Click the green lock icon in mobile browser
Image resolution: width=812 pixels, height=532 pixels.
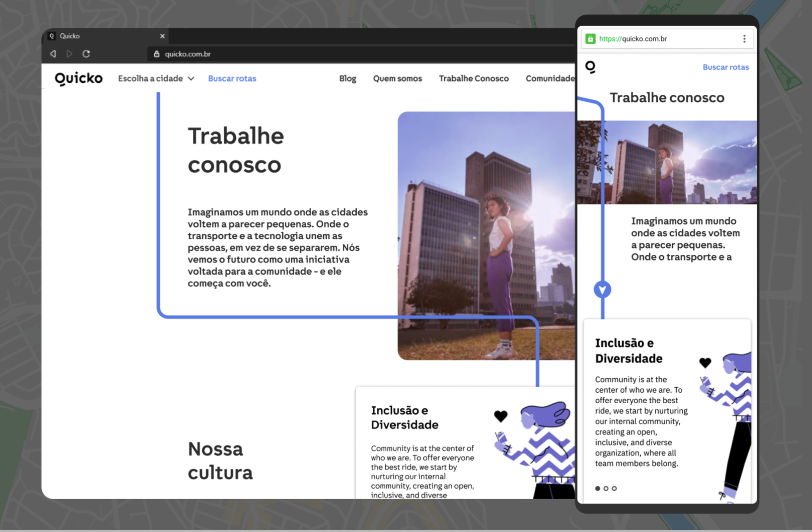click(590, 39)
